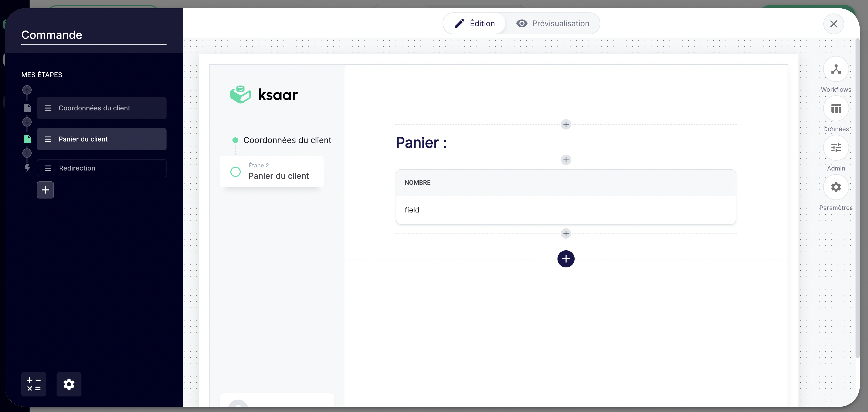Edit the Commande form title
The image size is (868, 412).
(x=94, y=35)
